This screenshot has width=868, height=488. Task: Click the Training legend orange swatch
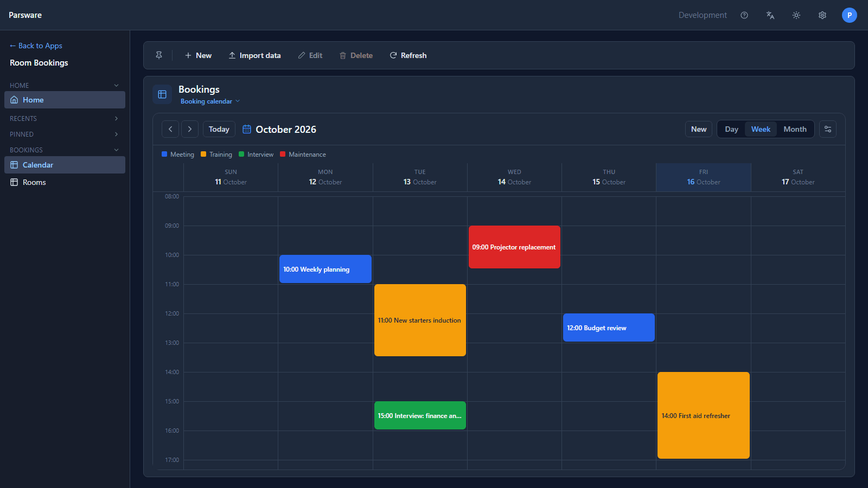203,154
